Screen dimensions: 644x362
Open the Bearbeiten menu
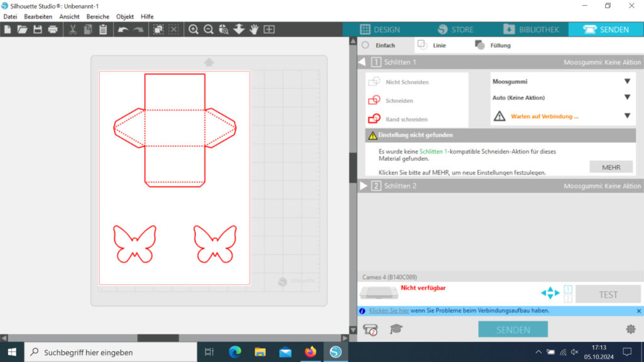point(38,16)
